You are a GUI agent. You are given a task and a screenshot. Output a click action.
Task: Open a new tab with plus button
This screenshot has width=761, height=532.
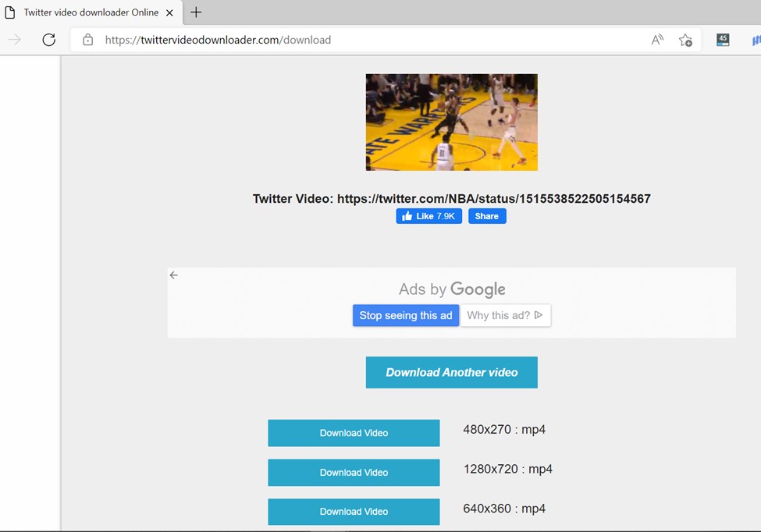pyautogui.click(x=196, y=12)
